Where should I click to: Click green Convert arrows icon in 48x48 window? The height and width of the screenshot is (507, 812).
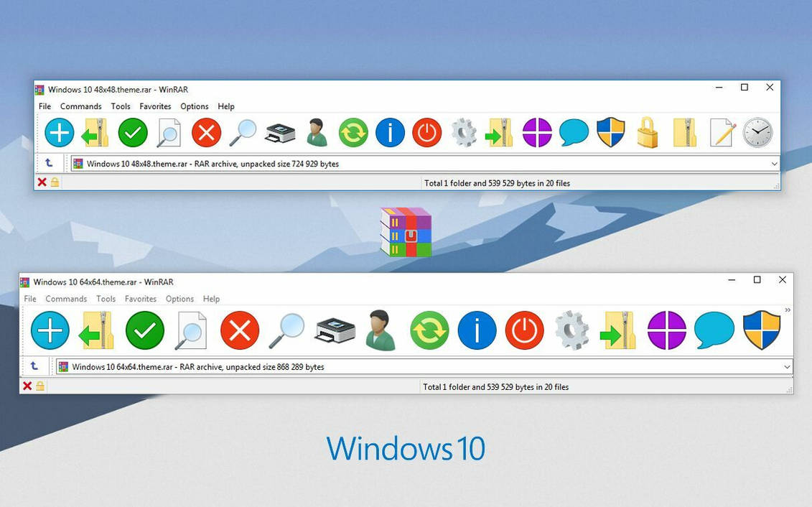[353, 133]
